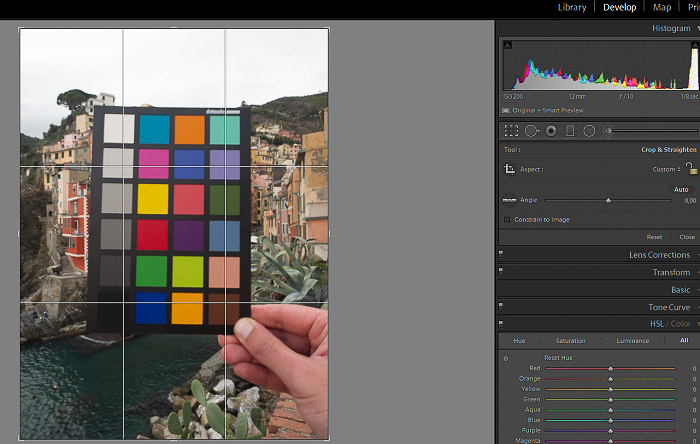Screen dimensions: 700x444
Task: Click the f / 10 aperture readout
Action: point(626,96)
